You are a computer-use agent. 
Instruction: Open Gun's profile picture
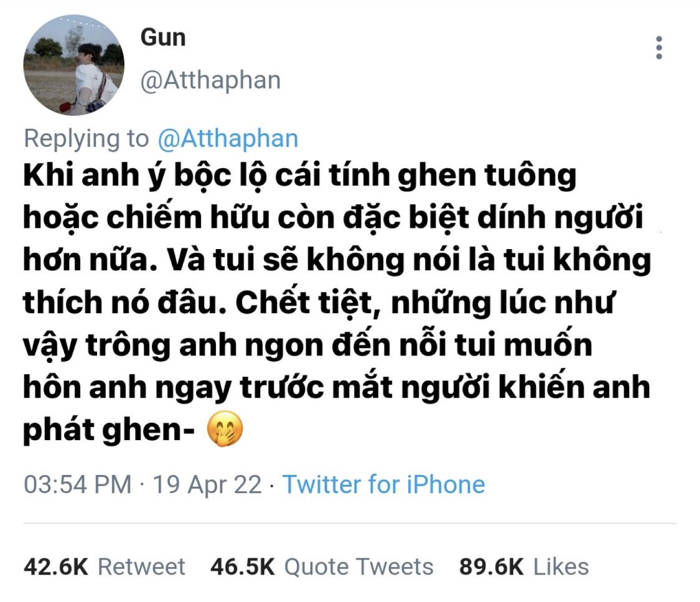73,65
